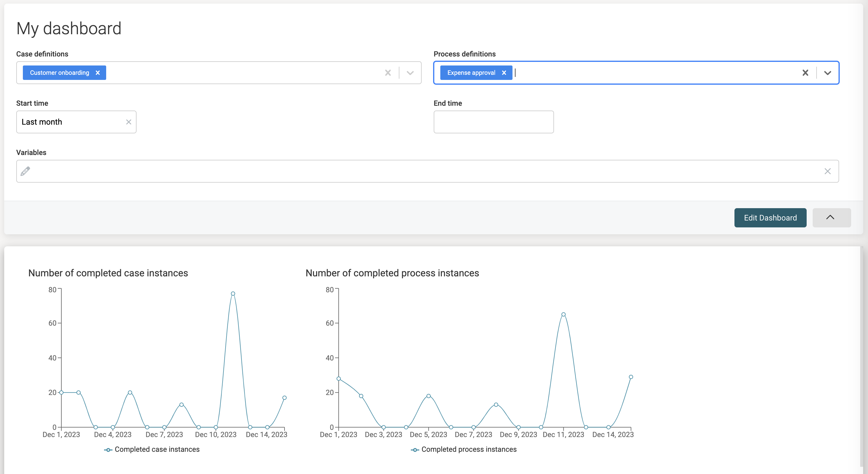
Task: Remove the Customer onboarding chip
Action: click(98, 72)
